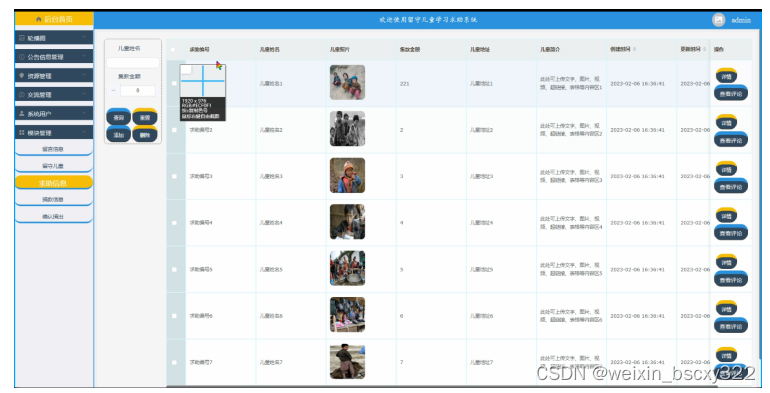Open the 确认捐出 submenu item

[54, 216]
